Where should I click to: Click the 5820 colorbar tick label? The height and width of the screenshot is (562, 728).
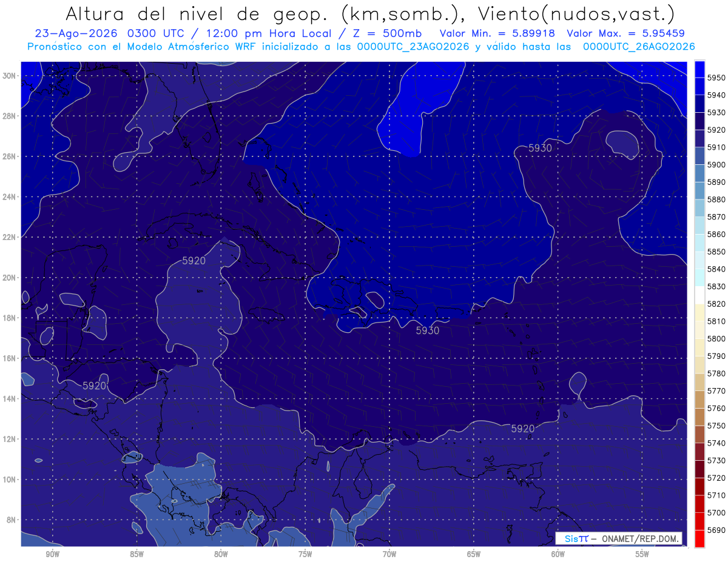[716, 304]
